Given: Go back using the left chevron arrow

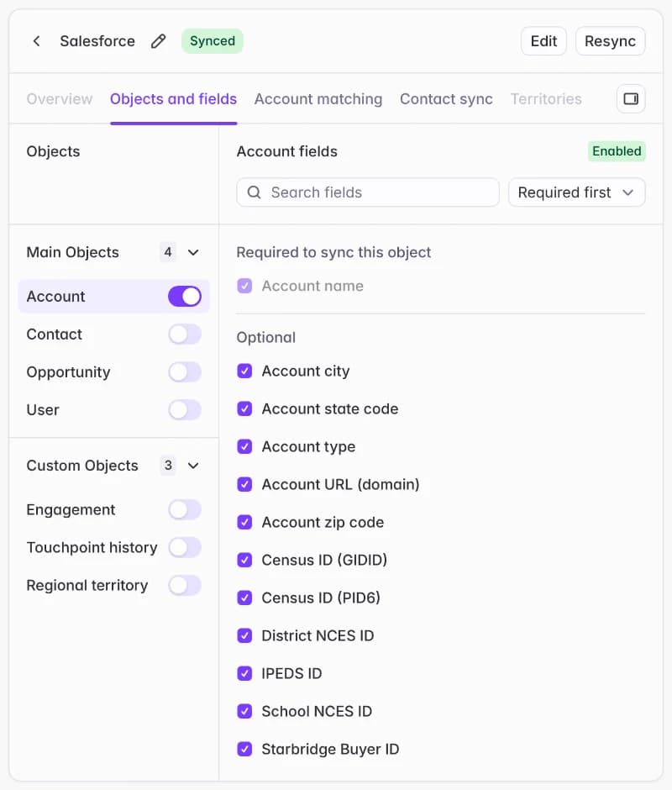Looking at the screenshot, I should point(36,41).
